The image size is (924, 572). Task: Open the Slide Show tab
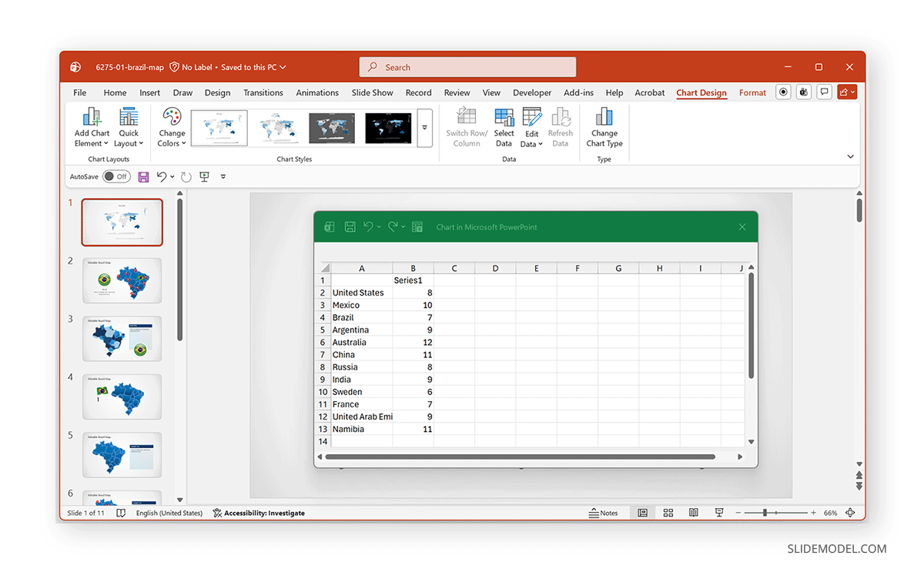click(373, 92)
